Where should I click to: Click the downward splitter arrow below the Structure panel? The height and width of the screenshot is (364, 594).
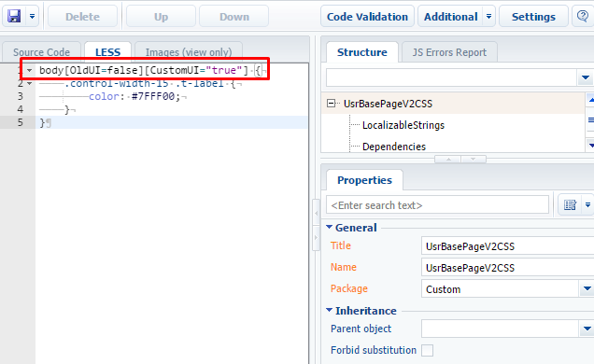474,160
